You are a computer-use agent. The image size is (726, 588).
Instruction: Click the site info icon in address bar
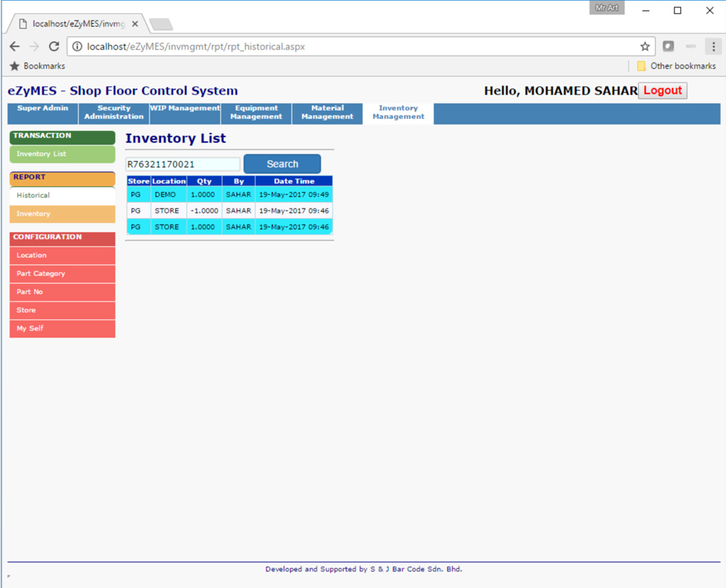click(x=77, y=46)
